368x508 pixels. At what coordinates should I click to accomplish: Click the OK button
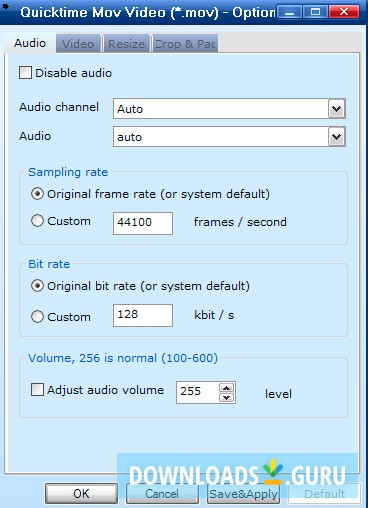(81, 493)
